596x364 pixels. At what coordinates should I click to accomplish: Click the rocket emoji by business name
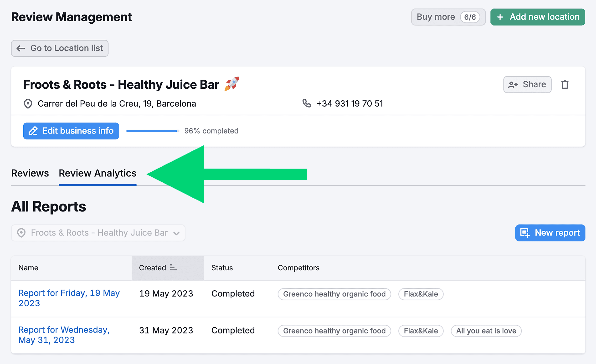pos(231,84)
